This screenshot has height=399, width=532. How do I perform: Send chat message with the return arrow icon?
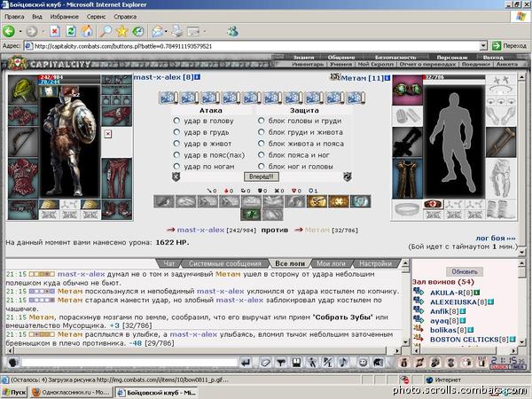pyautogui.click(x=246, y=363)
